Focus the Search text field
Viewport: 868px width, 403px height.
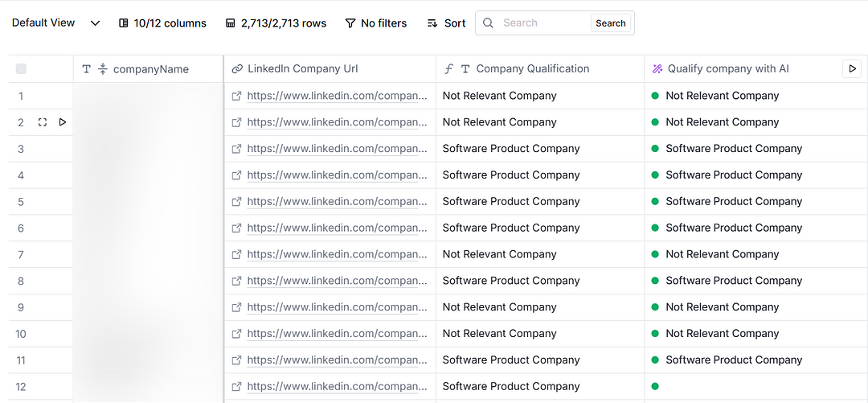[x=542, y=23]
